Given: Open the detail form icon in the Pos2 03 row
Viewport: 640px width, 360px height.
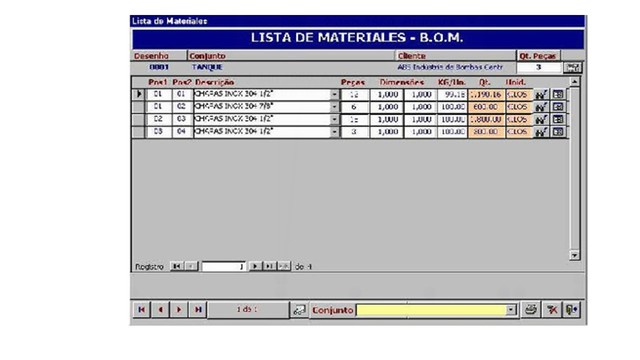Looking at the screenshot, I should click(558, 120).
